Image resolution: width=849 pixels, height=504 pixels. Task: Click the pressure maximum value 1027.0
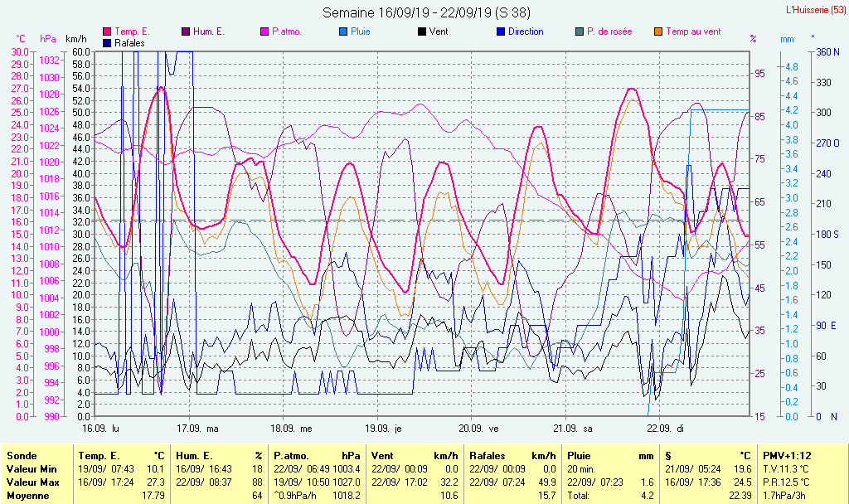click(347, 482)
